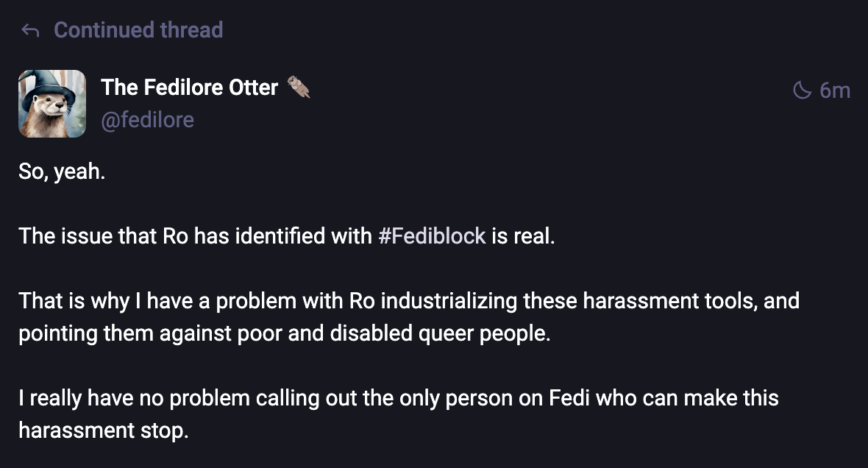
Task: Open the #Fediblock hashtag
Action: [432, 235]
